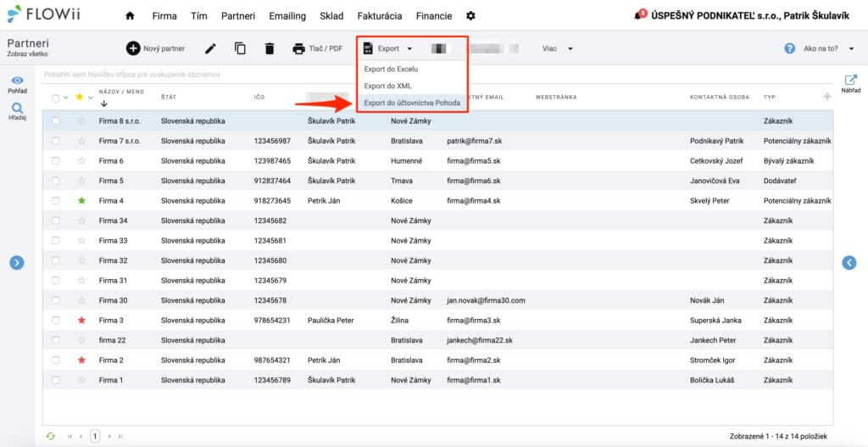868x447 pixels.
Task: Add column with plus icon in header
Action: tap(827, 97)
